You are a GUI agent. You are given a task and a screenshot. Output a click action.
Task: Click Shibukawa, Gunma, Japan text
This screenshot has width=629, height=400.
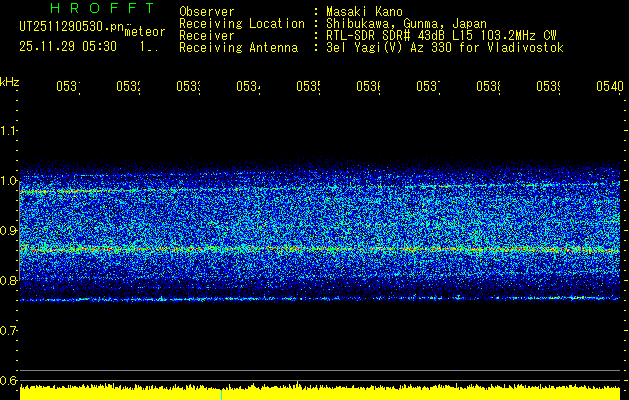pos(406,24)
